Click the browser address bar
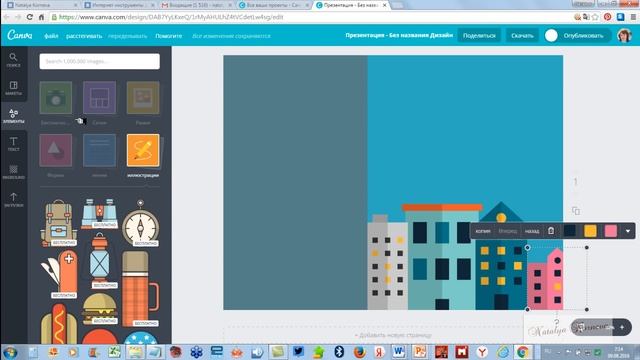 pos(310,17)
